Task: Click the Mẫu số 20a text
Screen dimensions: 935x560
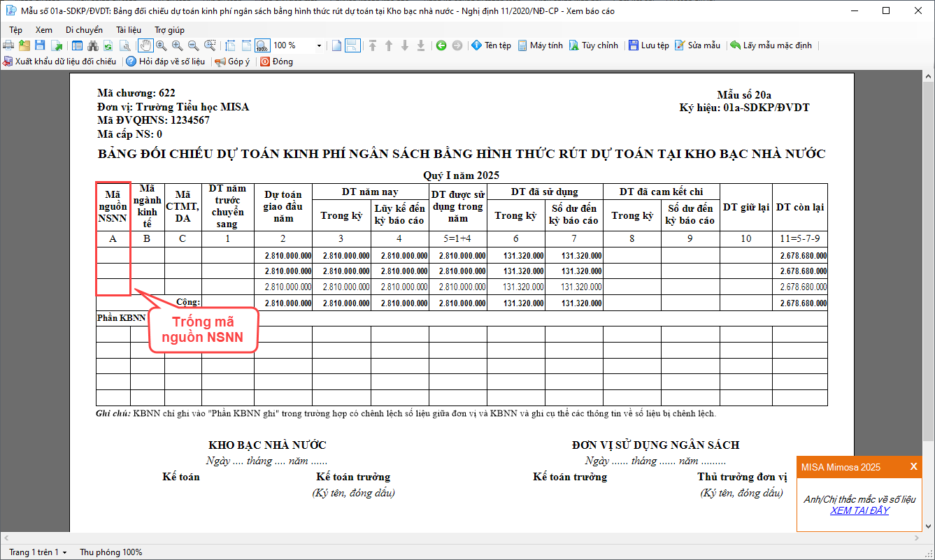Action: pos(744,95)
